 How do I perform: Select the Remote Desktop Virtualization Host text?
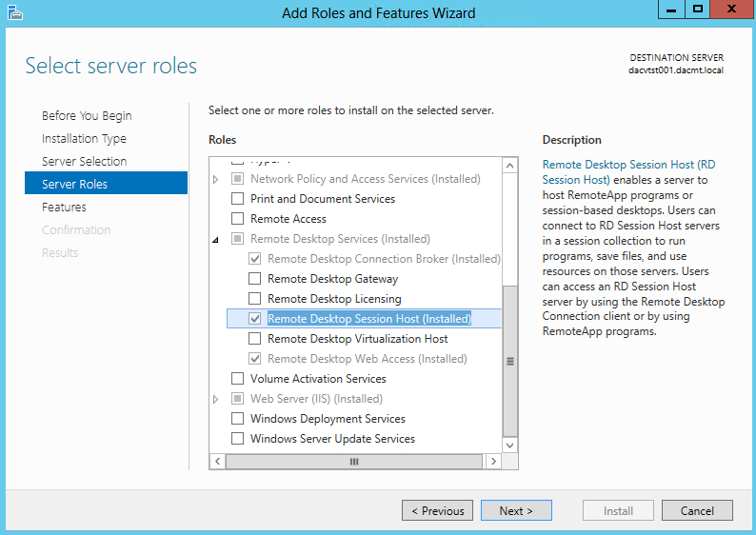[357, 339]
